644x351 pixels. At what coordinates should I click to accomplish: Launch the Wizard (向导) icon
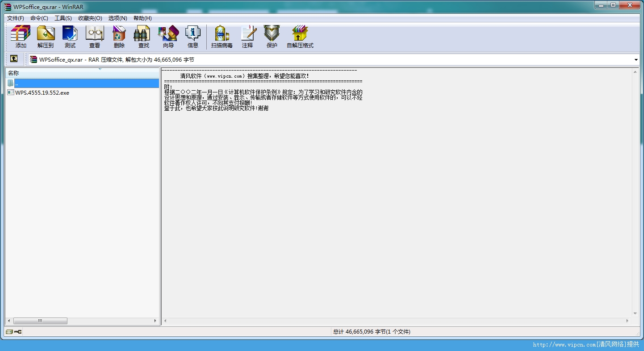[x=168, y=36]
